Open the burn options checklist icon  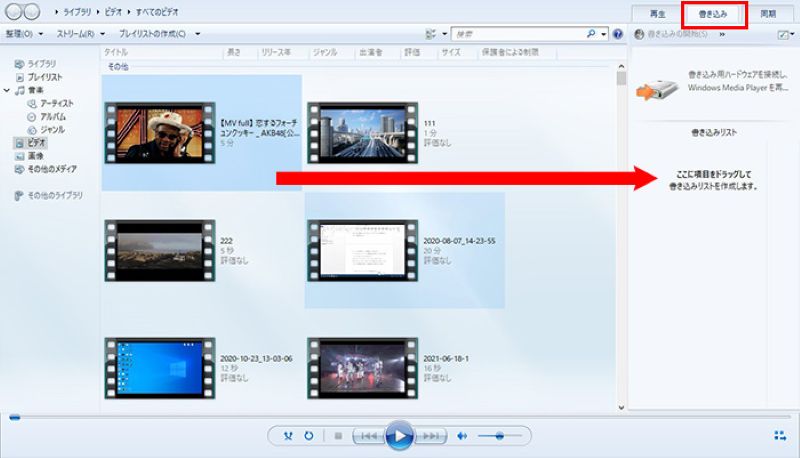point(783,34)
